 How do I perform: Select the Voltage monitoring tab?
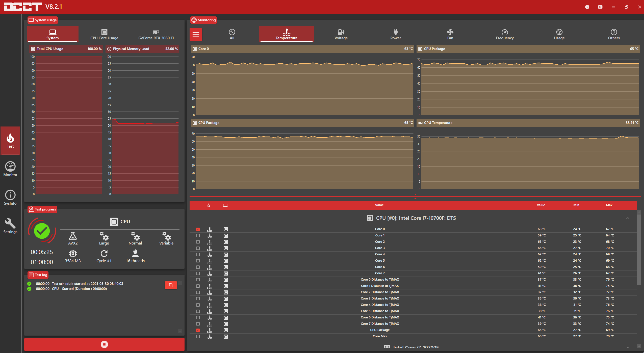pos(341,34)
